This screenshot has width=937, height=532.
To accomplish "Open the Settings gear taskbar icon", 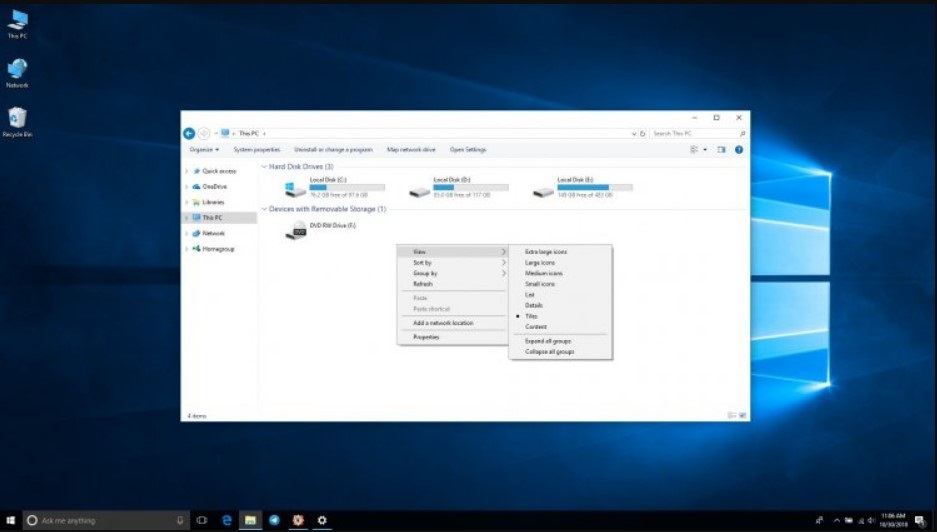I will click(x=321, y=520).
